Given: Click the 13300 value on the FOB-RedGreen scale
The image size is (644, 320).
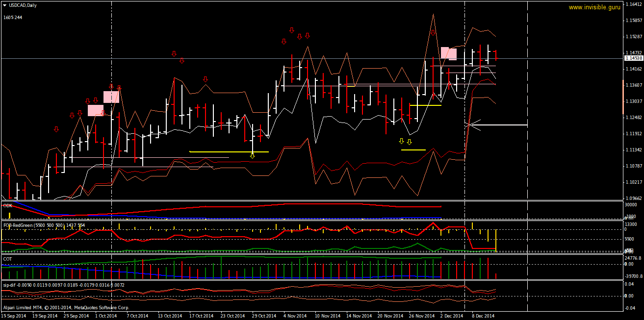Looking at the screenshot, I should 632,224.
